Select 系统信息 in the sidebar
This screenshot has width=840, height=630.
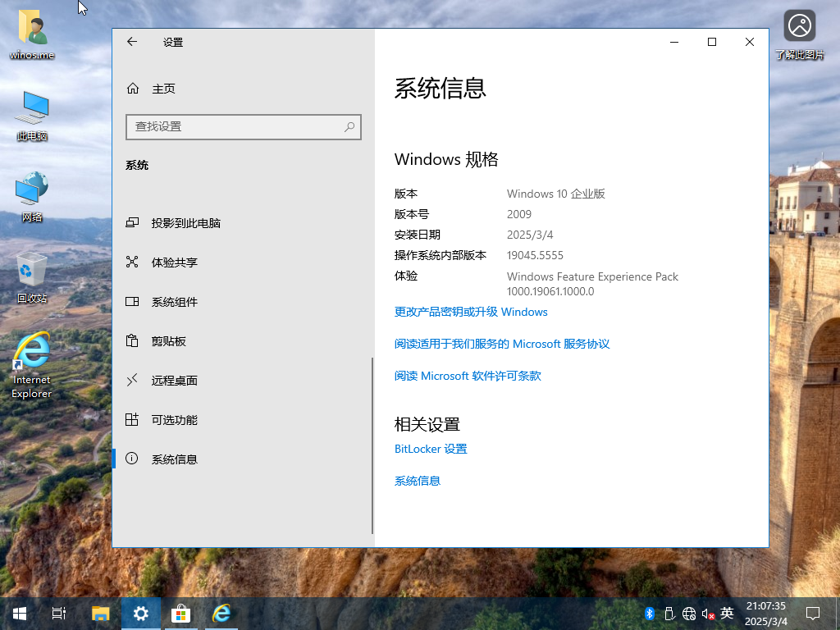[x=243, y=459]
